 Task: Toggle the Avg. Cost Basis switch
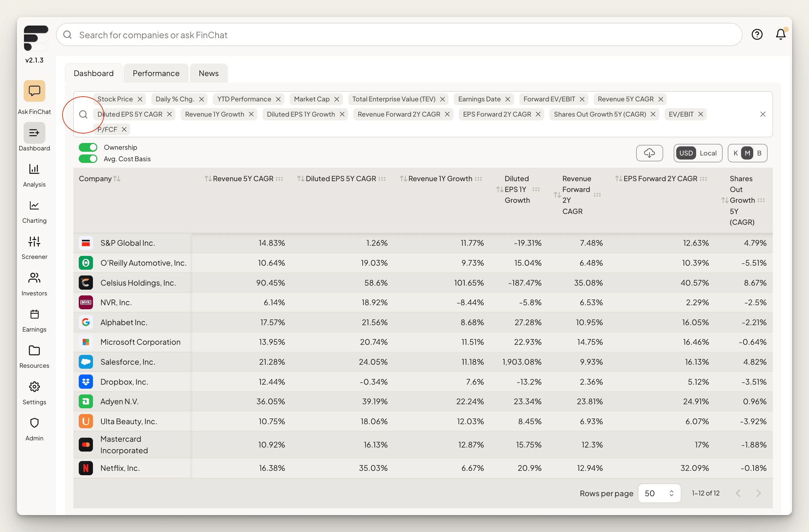pos(88,159)
